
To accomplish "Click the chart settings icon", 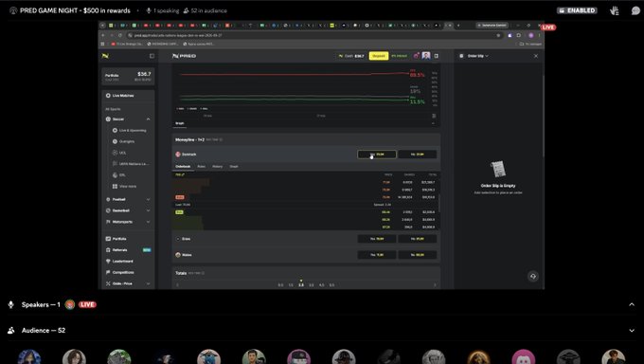I will point(434,116).
